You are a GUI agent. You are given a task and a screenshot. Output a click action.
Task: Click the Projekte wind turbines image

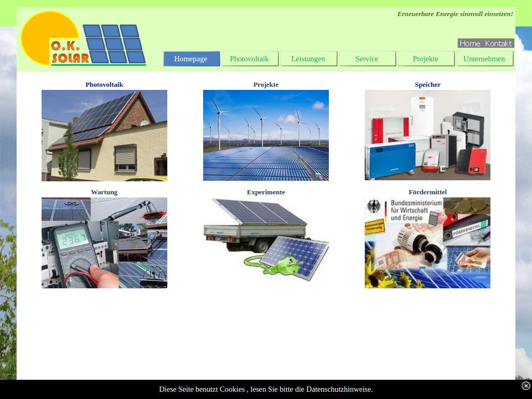tap(266, 135)
